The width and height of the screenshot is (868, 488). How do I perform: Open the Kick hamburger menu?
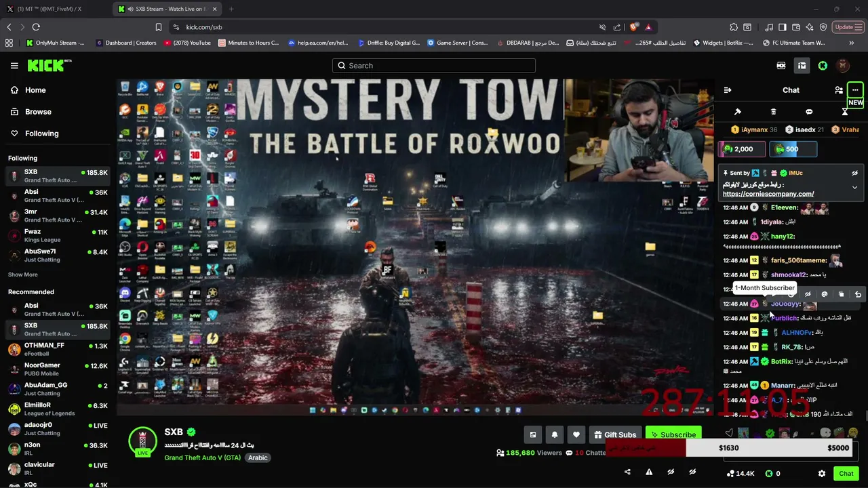point(14,66)
